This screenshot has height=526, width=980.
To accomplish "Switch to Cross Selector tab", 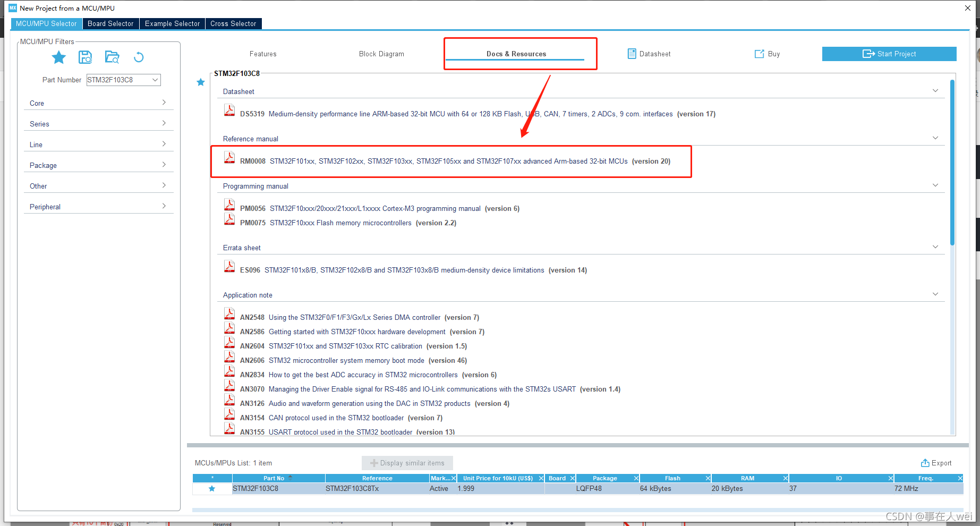I will 233,24.
